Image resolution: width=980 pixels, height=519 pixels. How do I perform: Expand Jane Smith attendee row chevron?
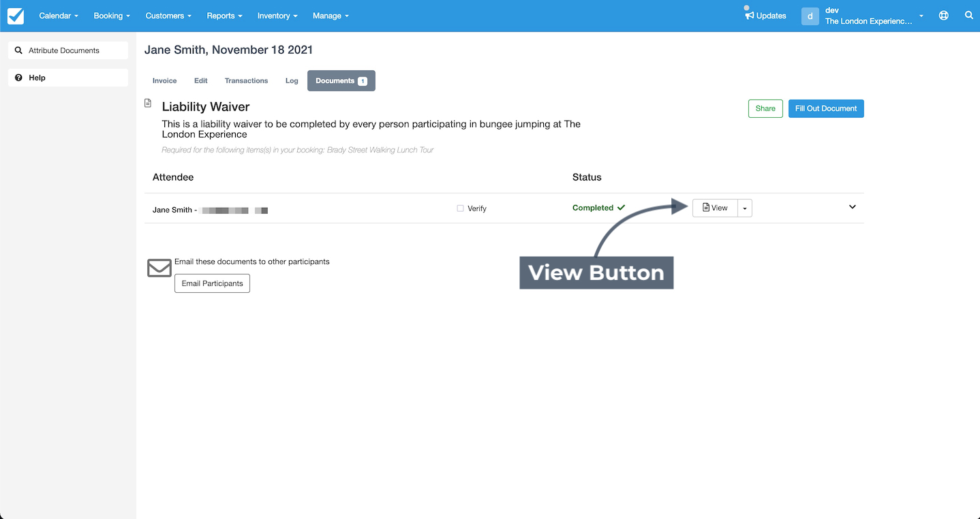(852, 207)
